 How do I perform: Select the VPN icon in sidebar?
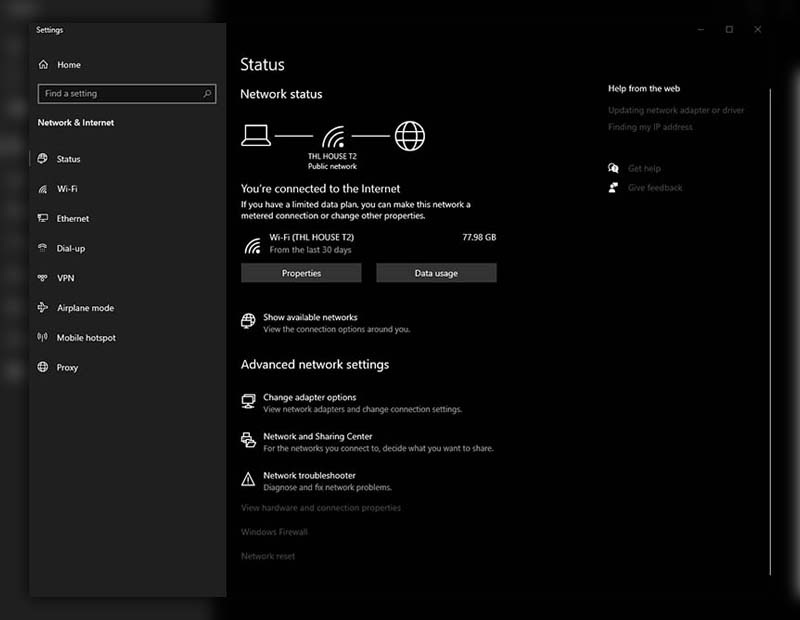pyautogui.click(x=43, y=278)
